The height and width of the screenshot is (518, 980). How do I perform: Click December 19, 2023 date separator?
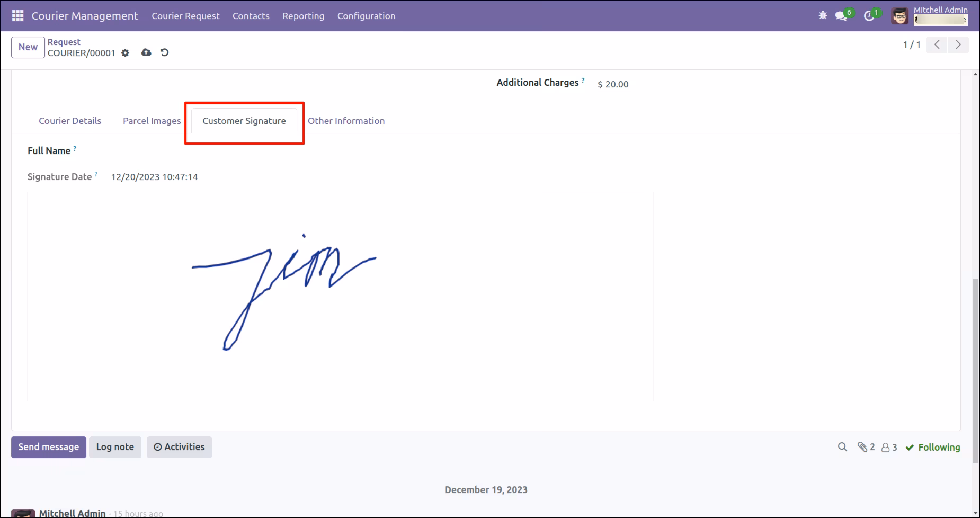tap(486, 490)
